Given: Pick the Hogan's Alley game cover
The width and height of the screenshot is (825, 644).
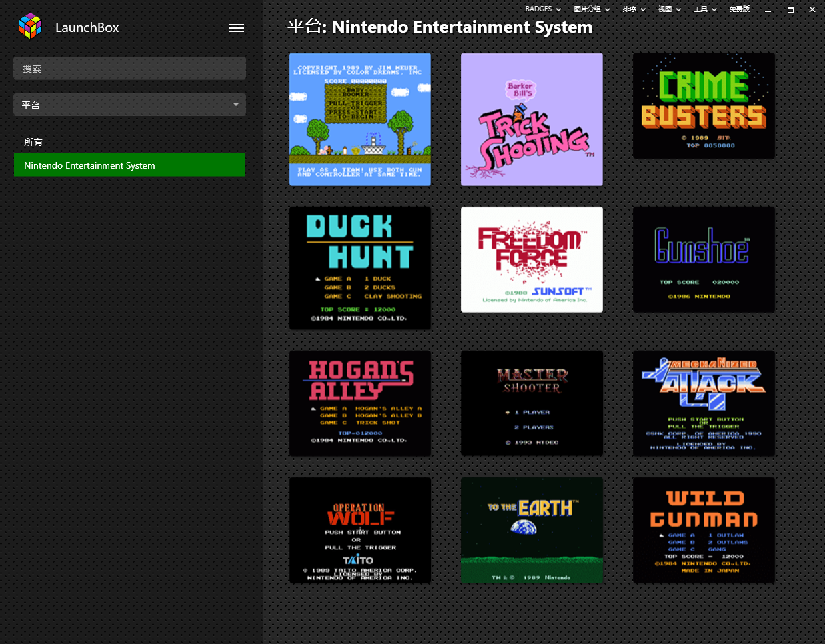Looking at the screenshot, I should 360,403.
